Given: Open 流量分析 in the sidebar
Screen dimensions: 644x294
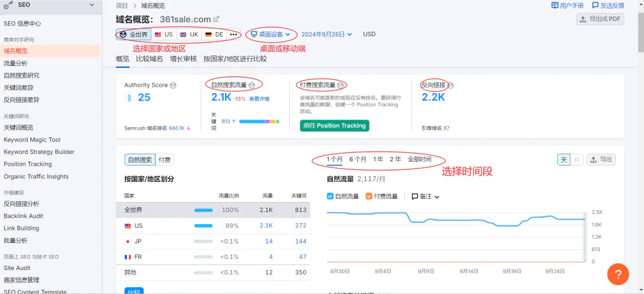Looking at the screenshot, I should [x=16, y=64].
